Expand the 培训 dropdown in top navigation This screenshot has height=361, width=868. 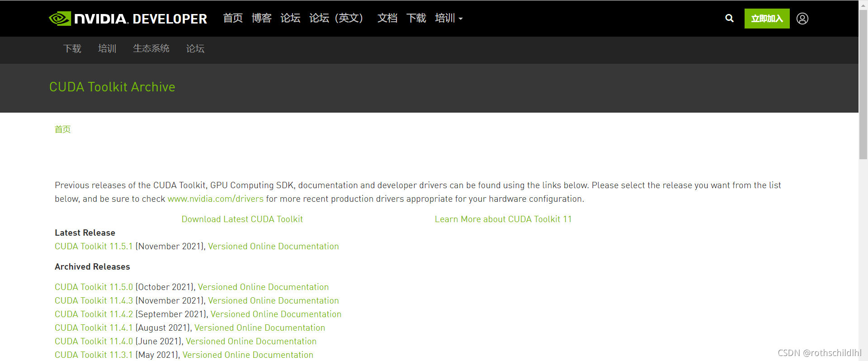click(x=448, y=18)
